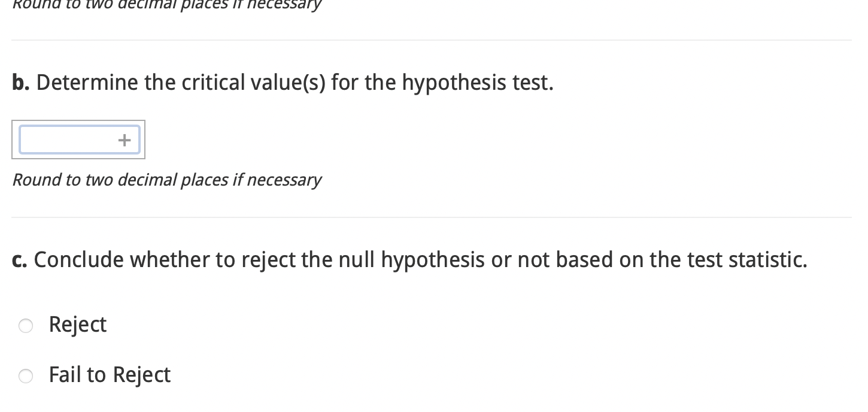Viewport: 868px width, 412px height.
Task: Select the part b question heading
Action: pyautogui.click(x=282, y=83)
